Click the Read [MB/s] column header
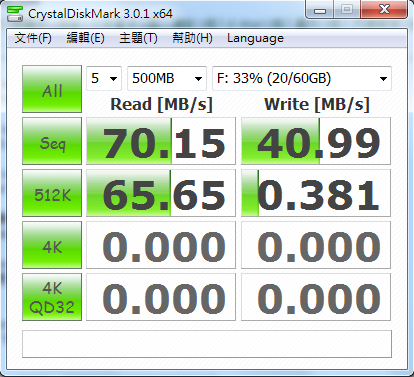This screenshot has width=414, height=377. coord(161,104)
